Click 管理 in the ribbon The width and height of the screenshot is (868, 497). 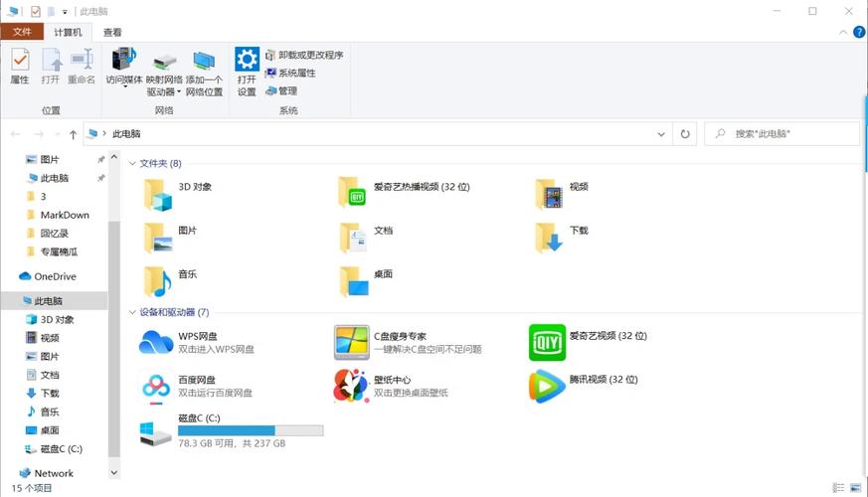(281, 90)
